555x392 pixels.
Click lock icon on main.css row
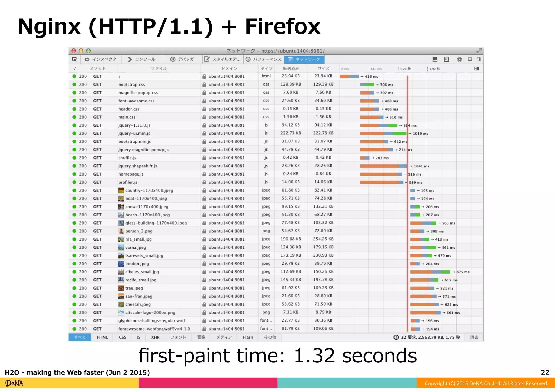(x=204, y=117)
